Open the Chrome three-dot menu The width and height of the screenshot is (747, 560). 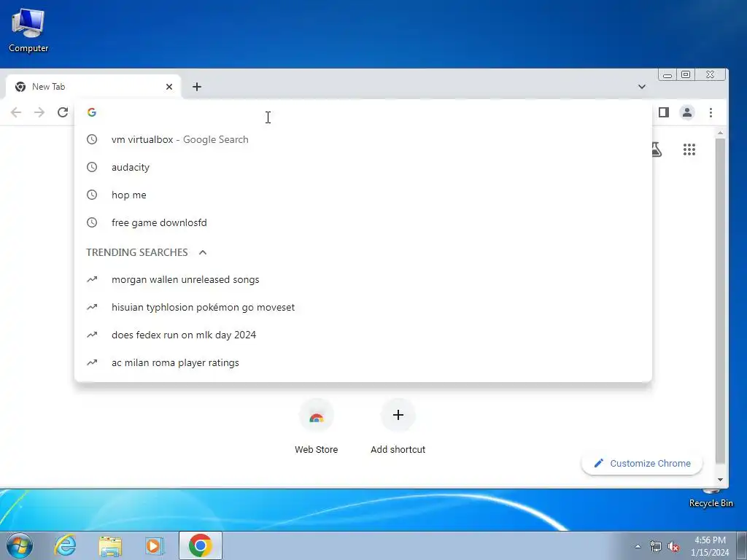pos(711,112)
